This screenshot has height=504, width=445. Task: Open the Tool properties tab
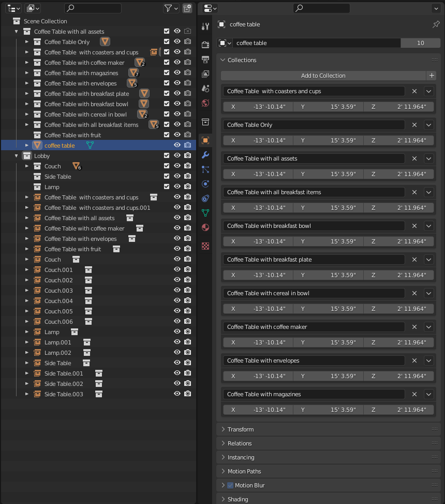(205, 26)
